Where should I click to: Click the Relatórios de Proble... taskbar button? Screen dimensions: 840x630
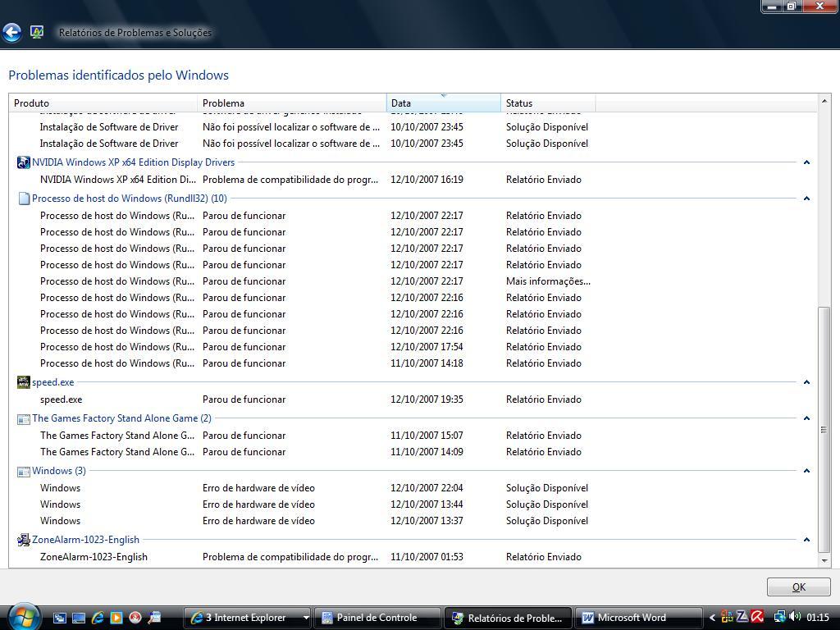point(508,618)
